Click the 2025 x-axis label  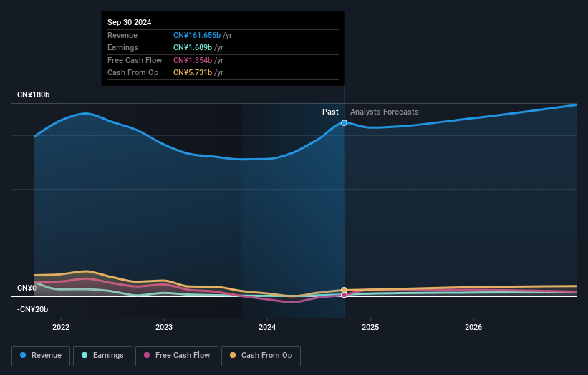click(370, 328)
